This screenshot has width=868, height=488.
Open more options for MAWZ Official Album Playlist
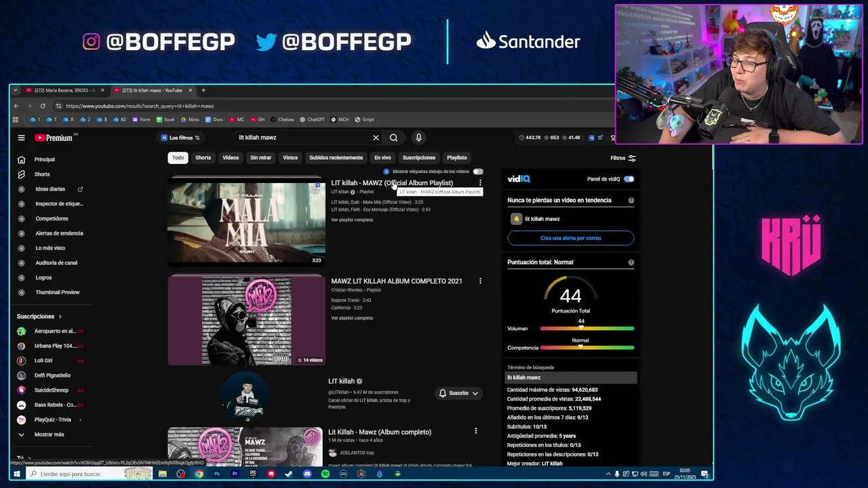480,183
